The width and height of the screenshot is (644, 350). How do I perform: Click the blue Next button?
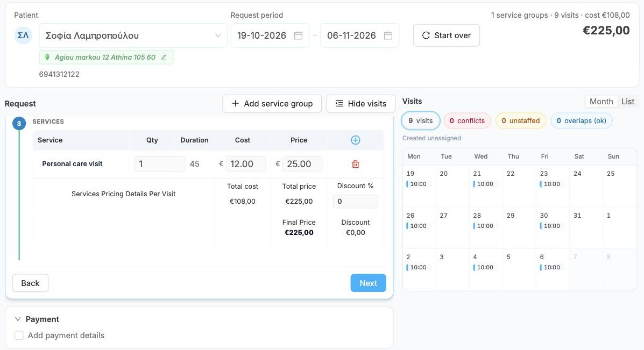pos(368,283)
